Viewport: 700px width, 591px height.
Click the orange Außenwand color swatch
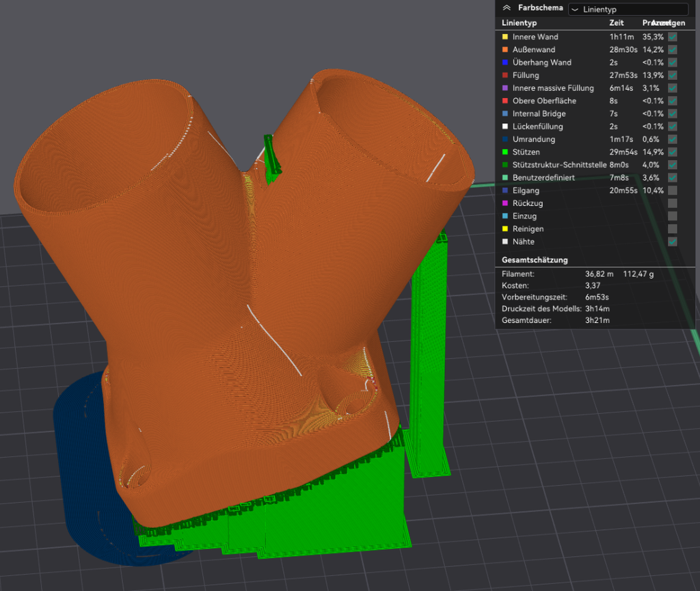pyautogui.click(x=505, y=50)
